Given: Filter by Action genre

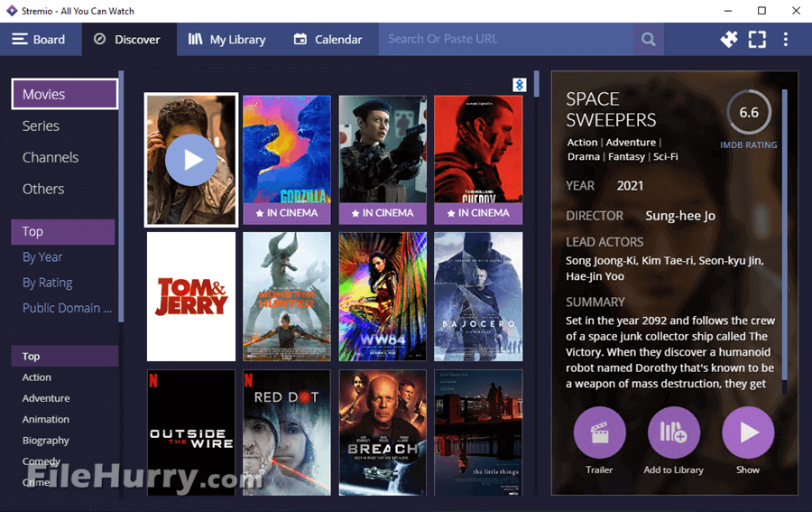Looking at the screenshot, I should tap(36, 377).
